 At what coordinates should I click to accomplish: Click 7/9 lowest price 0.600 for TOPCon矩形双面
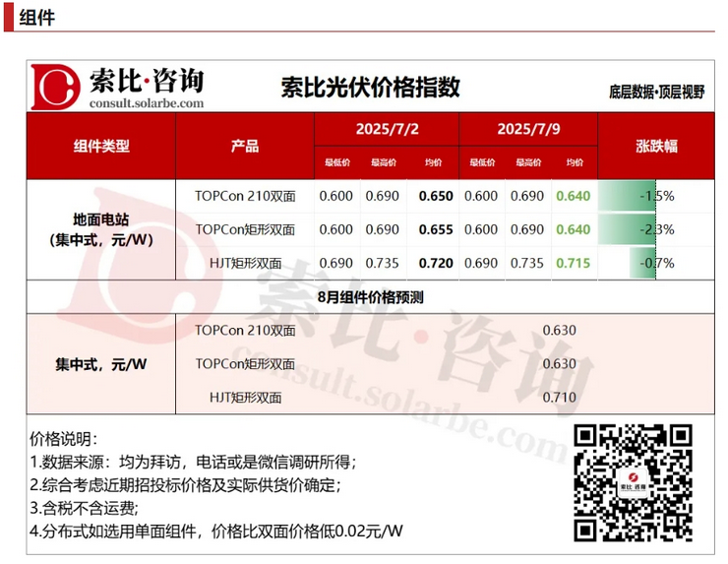point(481,229)
